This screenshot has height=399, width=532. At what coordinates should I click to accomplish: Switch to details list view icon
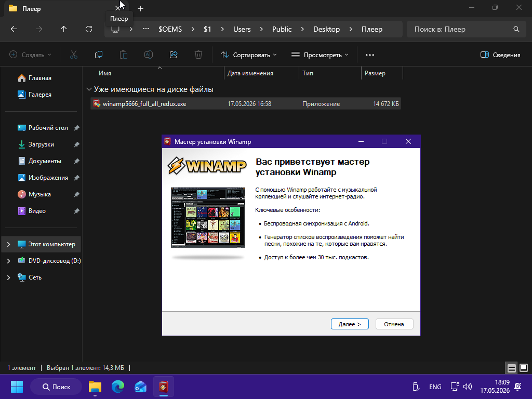(x=512, y=368)
